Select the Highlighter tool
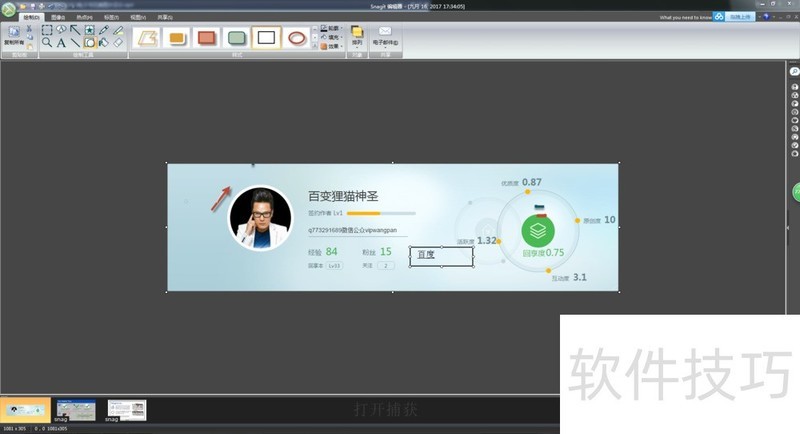Screen dimensions: 800x434 pyautogui.click(x=118, y=30)
